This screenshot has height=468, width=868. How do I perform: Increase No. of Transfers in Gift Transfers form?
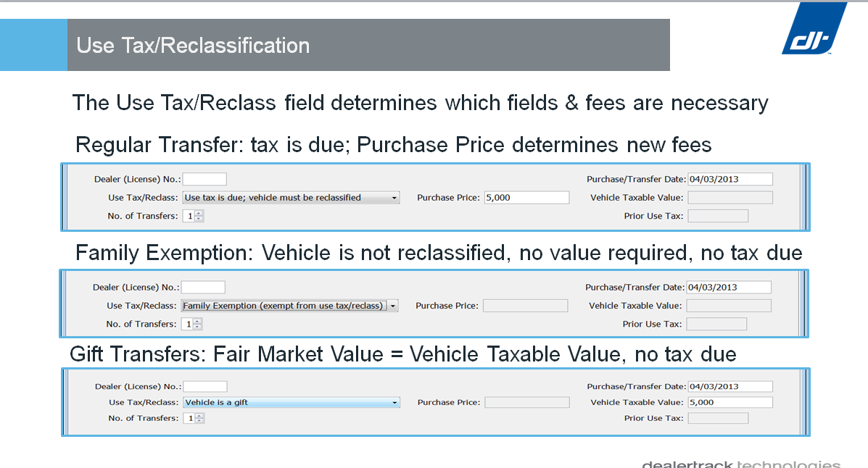tap(200, 416)
